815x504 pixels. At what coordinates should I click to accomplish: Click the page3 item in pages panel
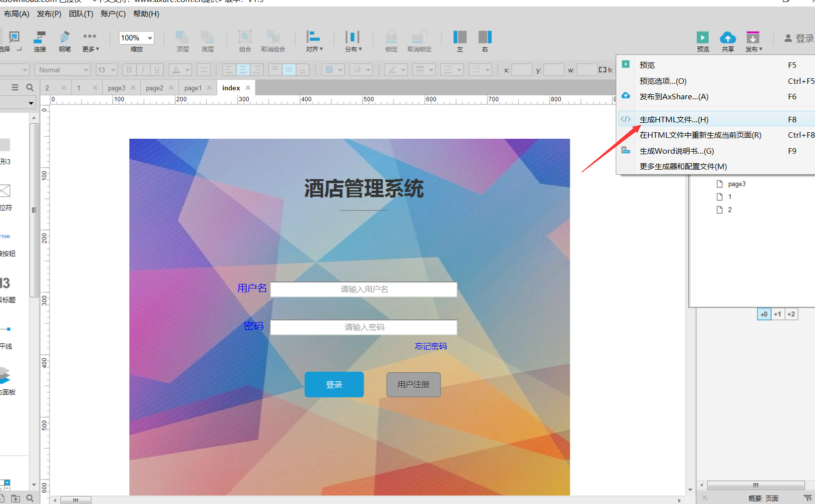pyautogui.click(x=736, y=184)
